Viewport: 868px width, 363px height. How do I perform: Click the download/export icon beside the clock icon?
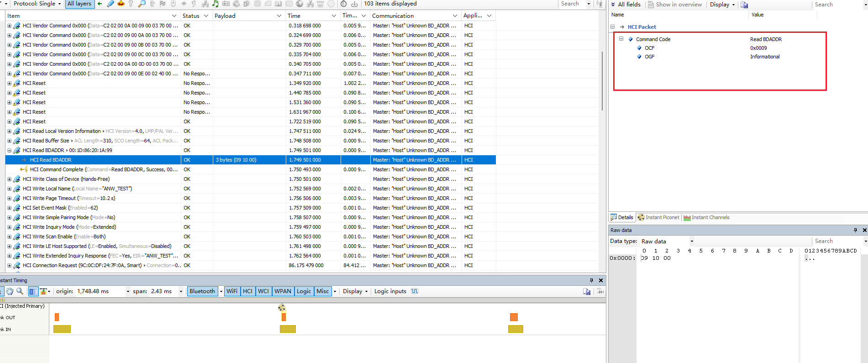pyautogui.click(x=354, y=4)
